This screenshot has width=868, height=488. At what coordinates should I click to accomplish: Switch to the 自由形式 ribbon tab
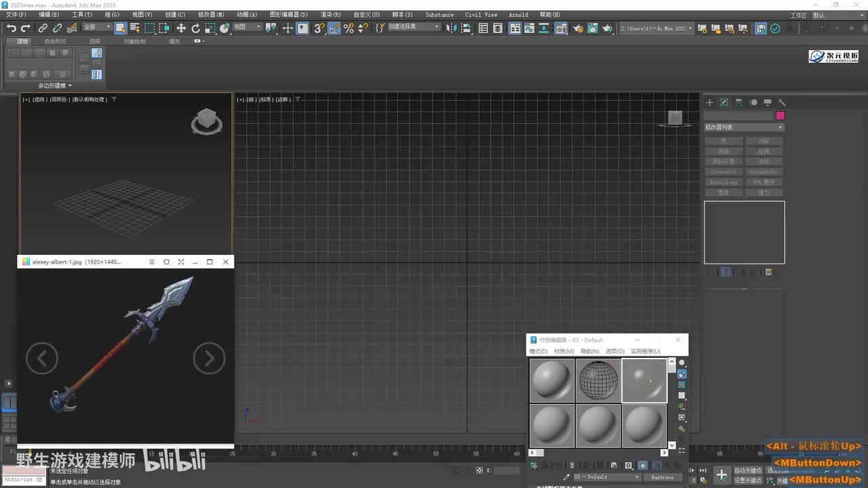(56, 41)
